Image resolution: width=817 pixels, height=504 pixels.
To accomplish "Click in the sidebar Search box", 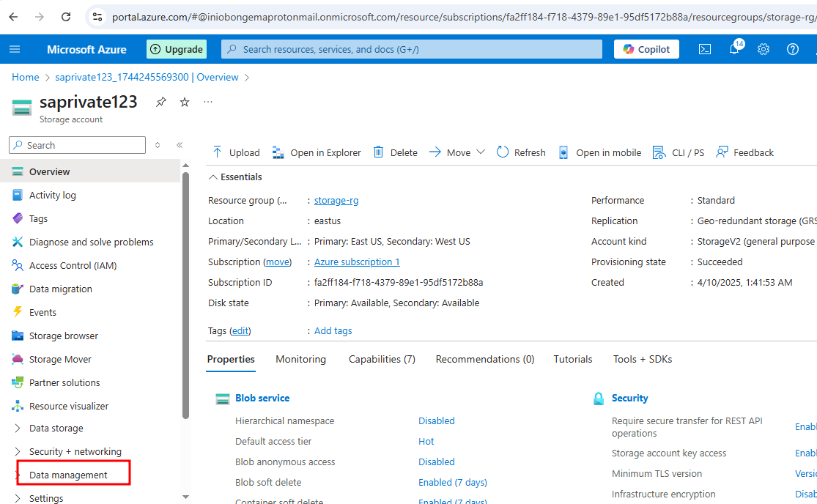I will tap(77, 145).
